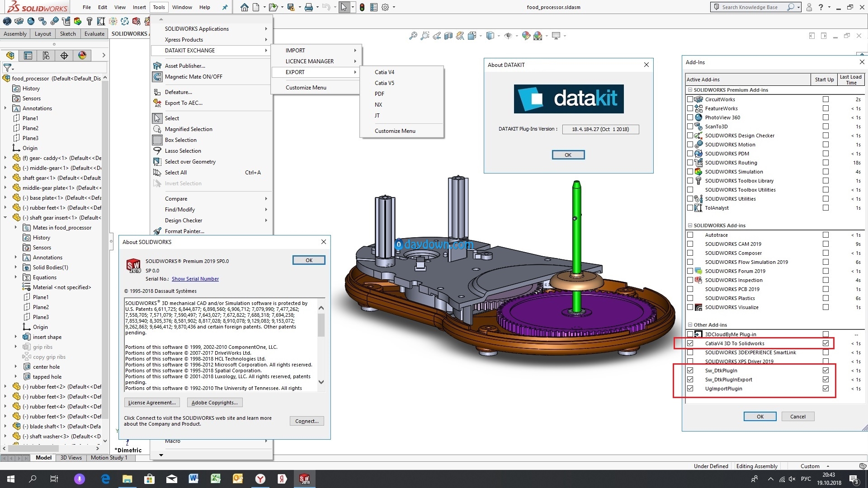Image resolution: width=868 pixels, height=488 pixels.
Task: Click the Lasso Selection icon
Action: coord(157,150)
